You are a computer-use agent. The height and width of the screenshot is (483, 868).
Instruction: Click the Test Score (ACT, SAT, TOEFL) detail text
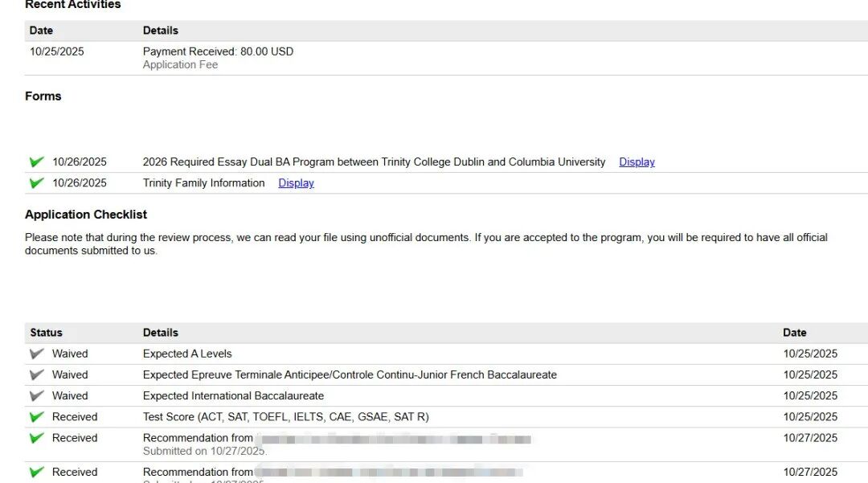pos(286,417)
